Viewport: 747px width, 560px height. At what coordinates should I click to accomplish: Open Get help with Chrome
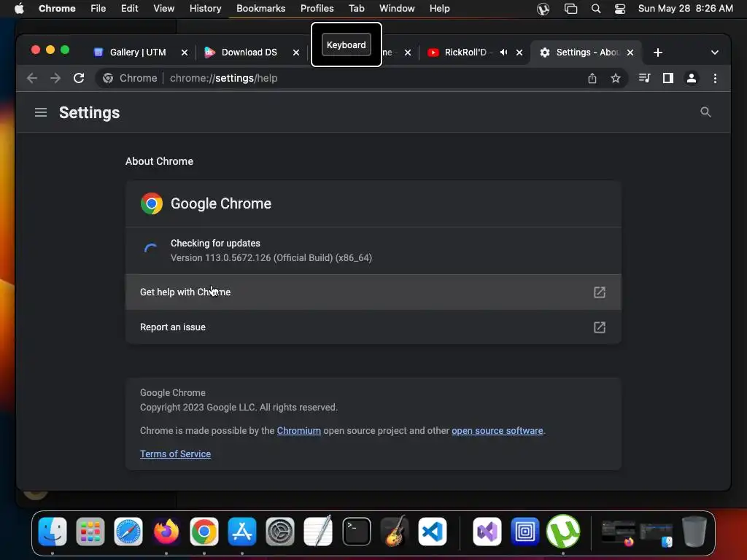373,292
